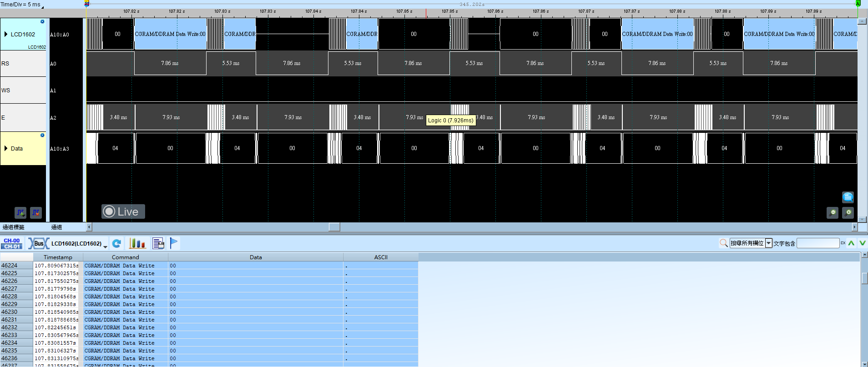Open Data bus settings gear
The height and width of the screenshot is (367, 868).
pos(42,135)
